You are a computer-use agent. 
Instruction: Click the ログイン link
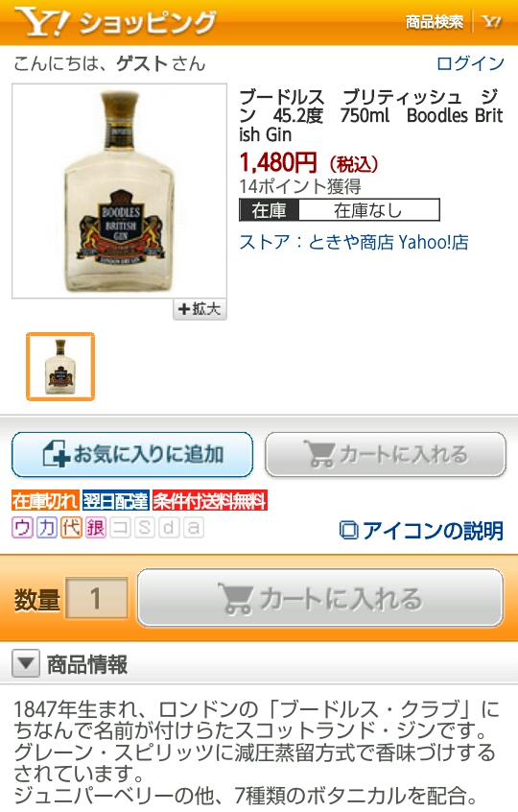(x=470, y=63)
